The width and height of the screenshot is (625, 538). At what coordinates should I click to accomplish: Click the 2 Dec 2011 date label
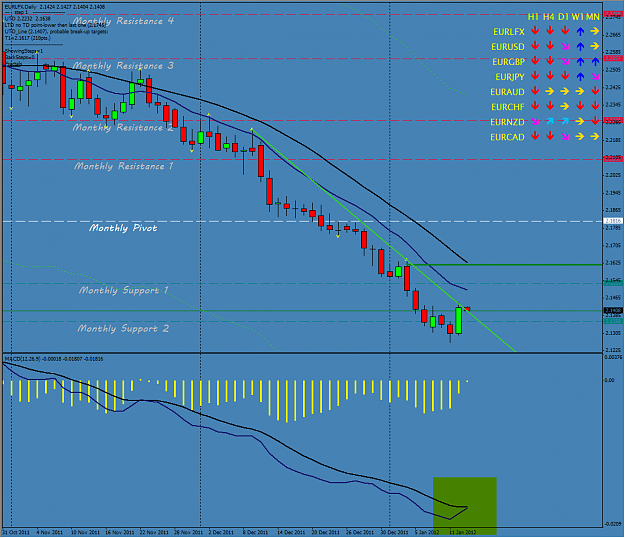tap(221, 532)
